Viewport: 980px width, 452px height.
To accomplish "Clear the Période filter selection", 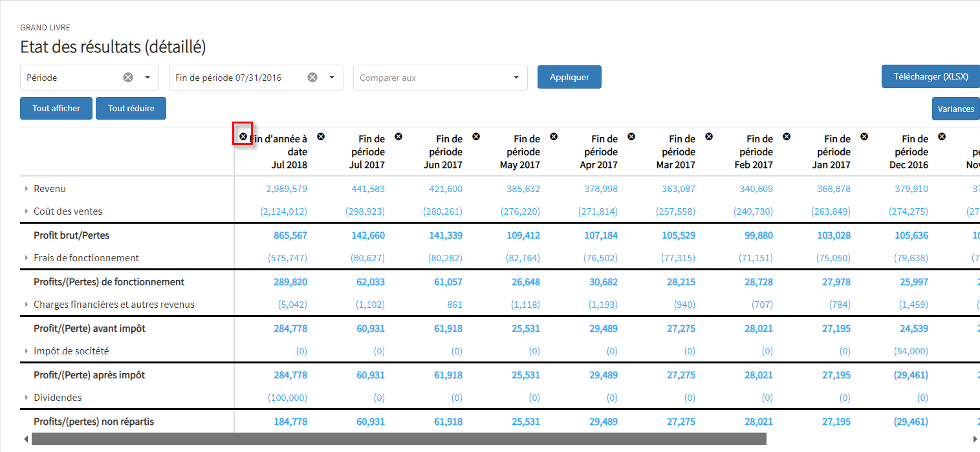I will click(x=128, y=78).
